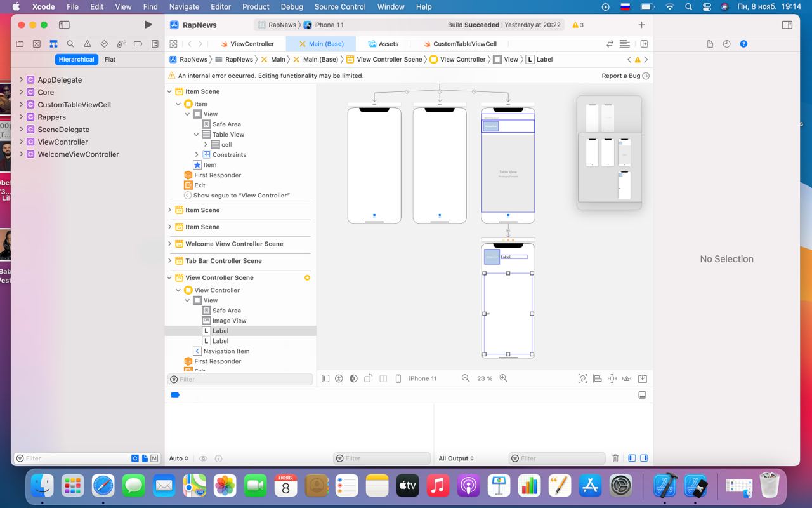Viewport: 812px width, 508px height.
Task: Expand the Constraints row
Action: pos(197,155)
